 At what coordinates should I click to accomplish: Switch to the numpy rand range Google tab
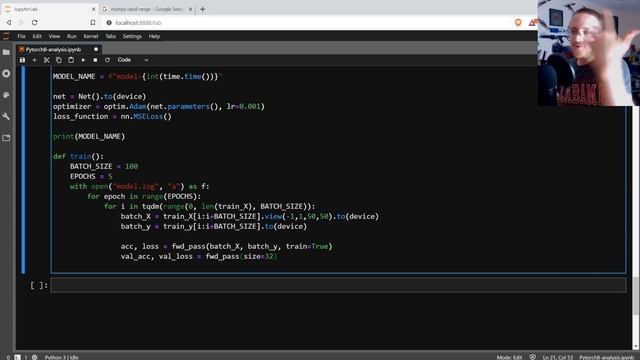coord(147,9)
